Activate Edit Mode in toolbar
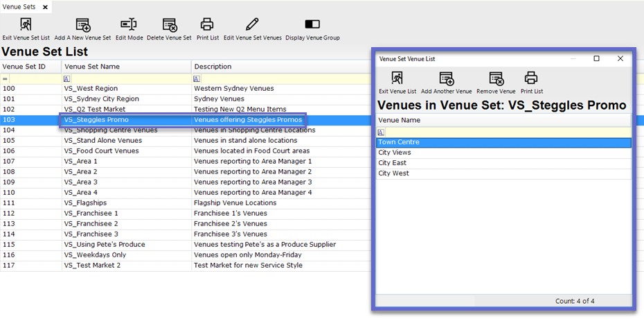This screenshot has width=644, height=319. click(129, 26)
